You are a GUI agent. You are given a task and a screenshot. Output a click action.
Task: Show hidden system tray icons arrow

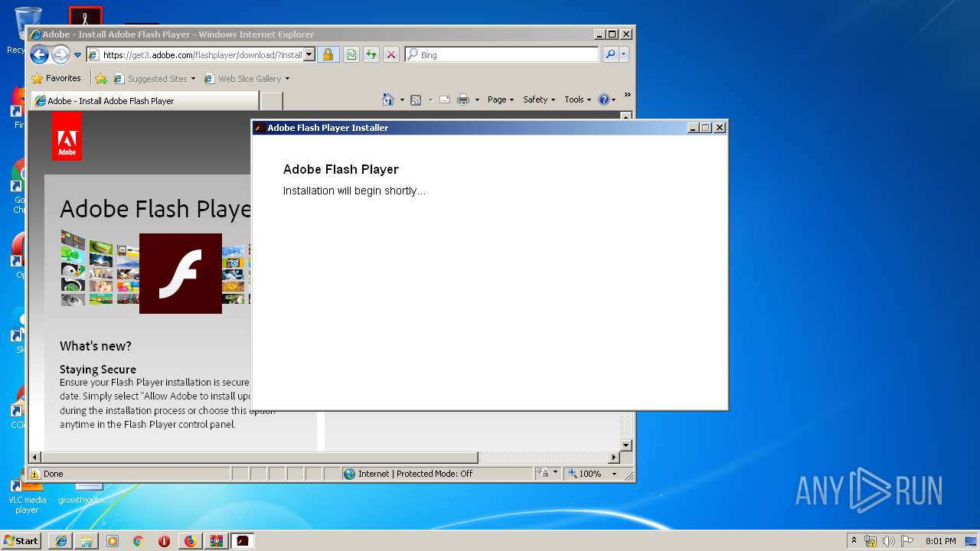coord(854,540)
